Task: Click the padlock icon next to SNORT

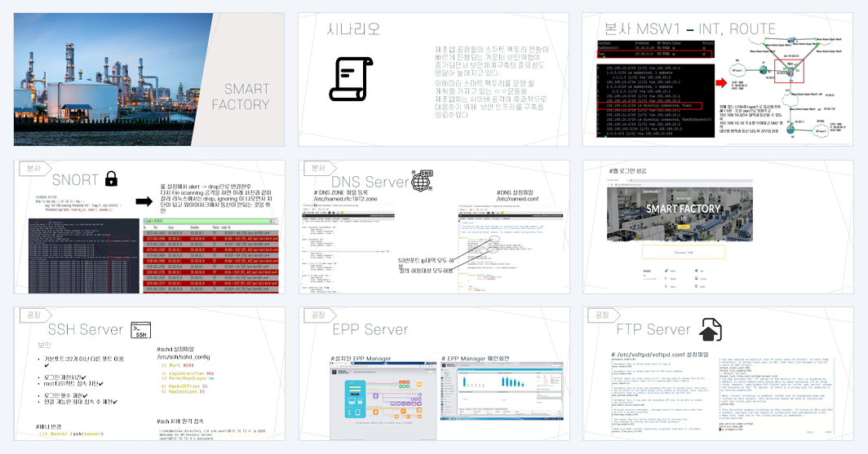Action: [x=111, y=178]
